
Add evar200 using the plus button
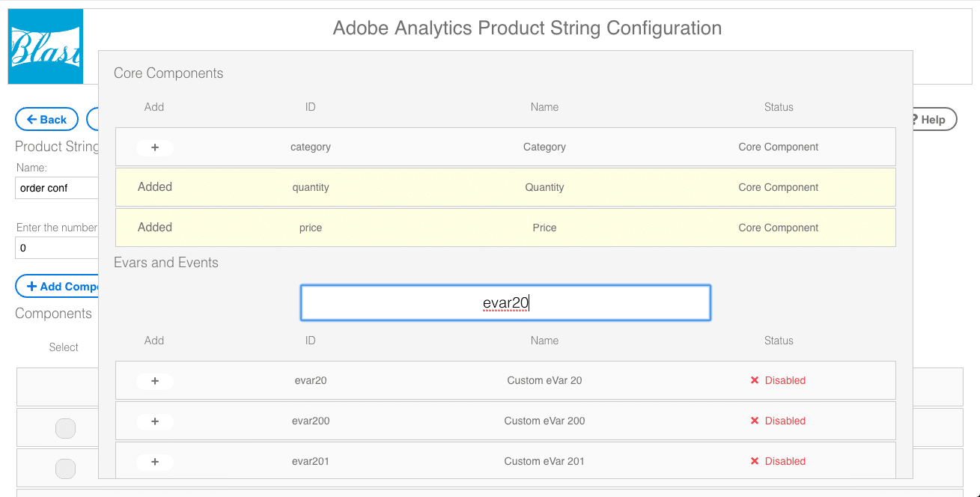[x=155, y=421]
